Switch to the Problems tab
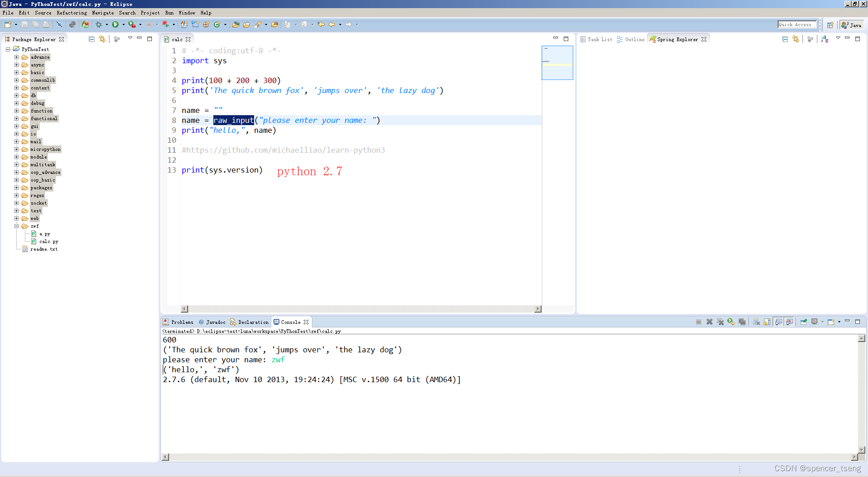 [x=178, y=322]
